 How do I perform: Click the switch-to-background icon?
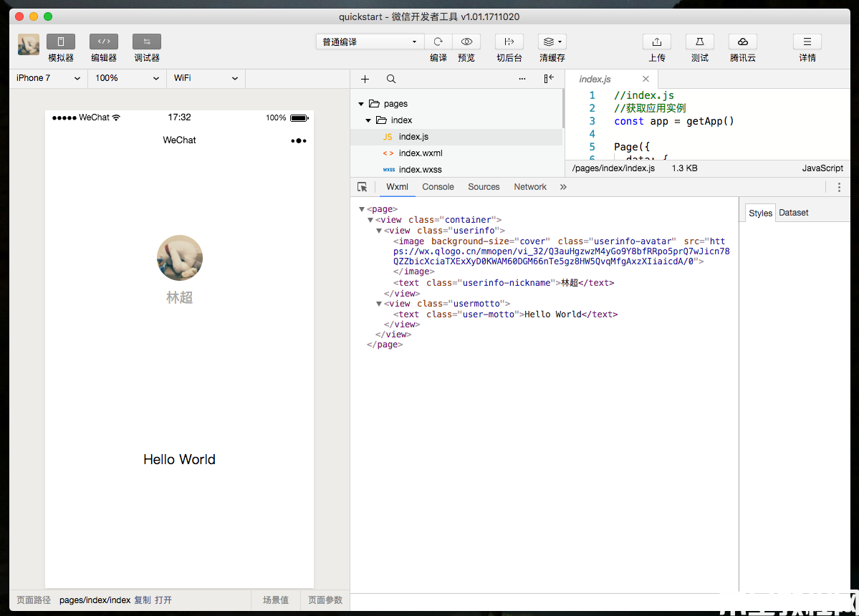[509, 42]
